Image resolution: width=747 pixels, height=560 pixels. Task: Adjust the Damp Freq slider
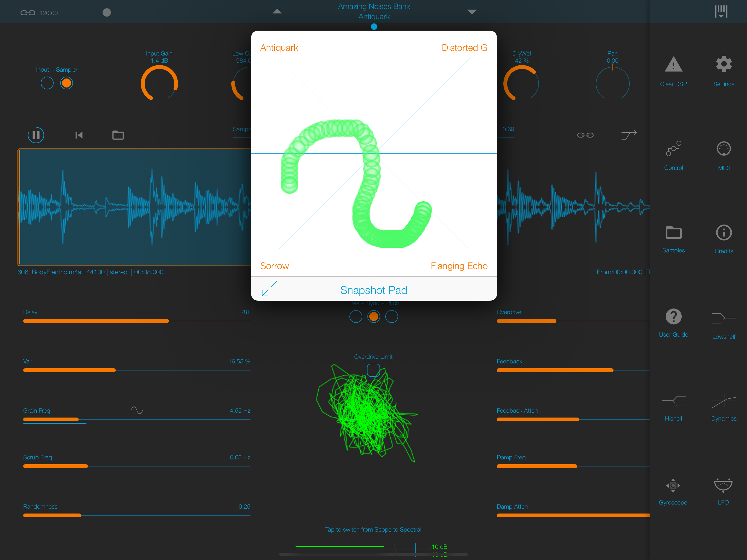[x=573, y=466]
